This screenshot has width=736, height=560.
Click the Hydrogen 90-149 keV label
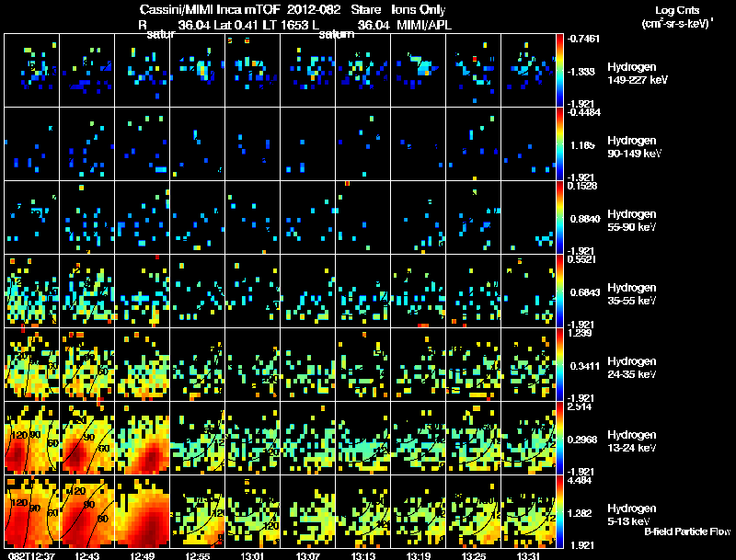coord(634,147)
